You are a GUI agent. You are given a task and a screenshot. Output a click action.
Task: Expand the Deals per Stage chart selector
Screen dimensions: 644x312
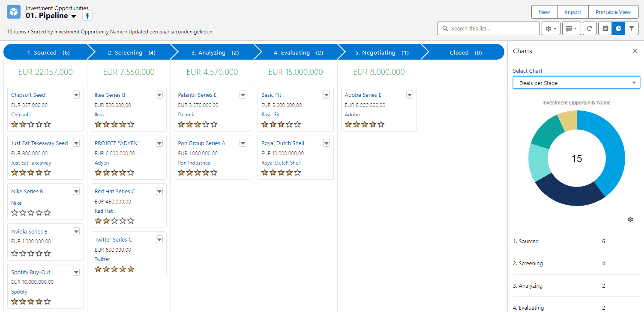click(576, 83)
